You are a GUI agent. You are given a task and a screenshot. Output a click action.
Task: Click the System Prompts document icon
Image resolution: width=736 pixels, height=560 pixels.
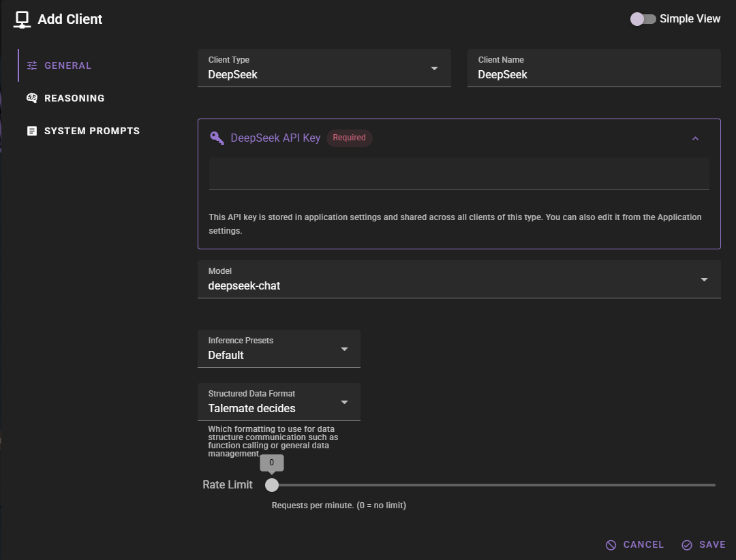pos(32,131)
